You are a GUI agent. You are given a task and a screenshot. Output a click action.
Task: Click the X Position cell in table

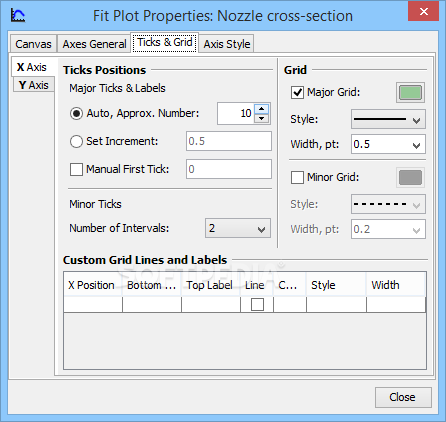pos(93,305)
